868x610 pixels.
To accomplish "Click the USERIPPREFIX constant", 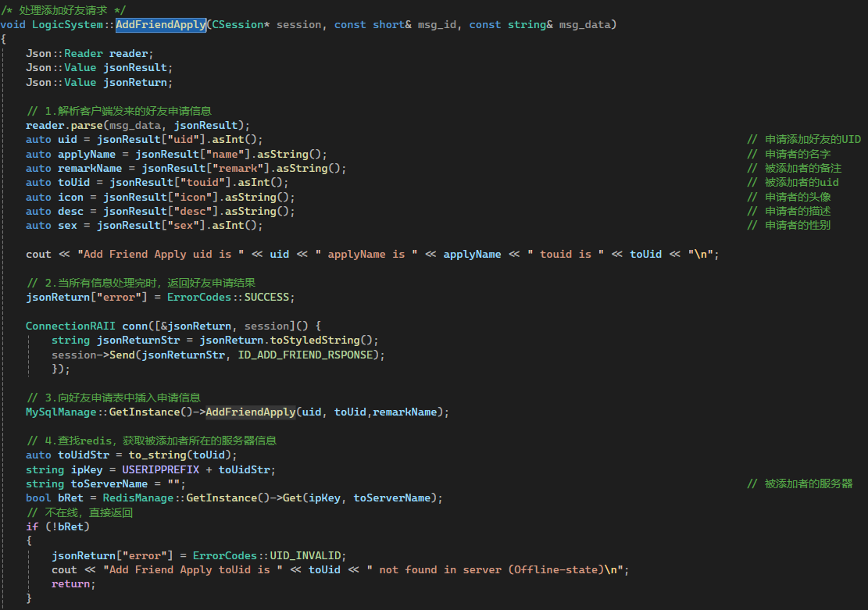I will [160, 469].
